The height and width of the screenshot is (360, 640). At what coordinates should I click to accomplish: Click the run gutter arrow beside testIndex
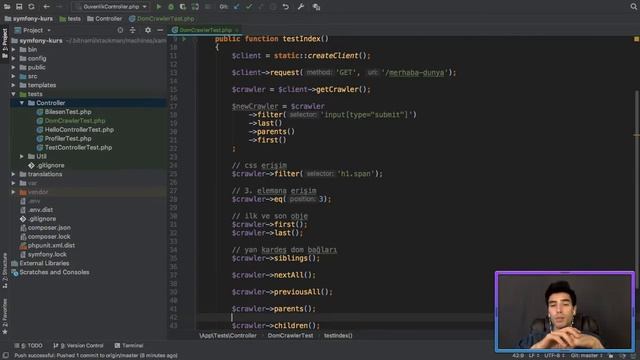[x=184, y=39]
